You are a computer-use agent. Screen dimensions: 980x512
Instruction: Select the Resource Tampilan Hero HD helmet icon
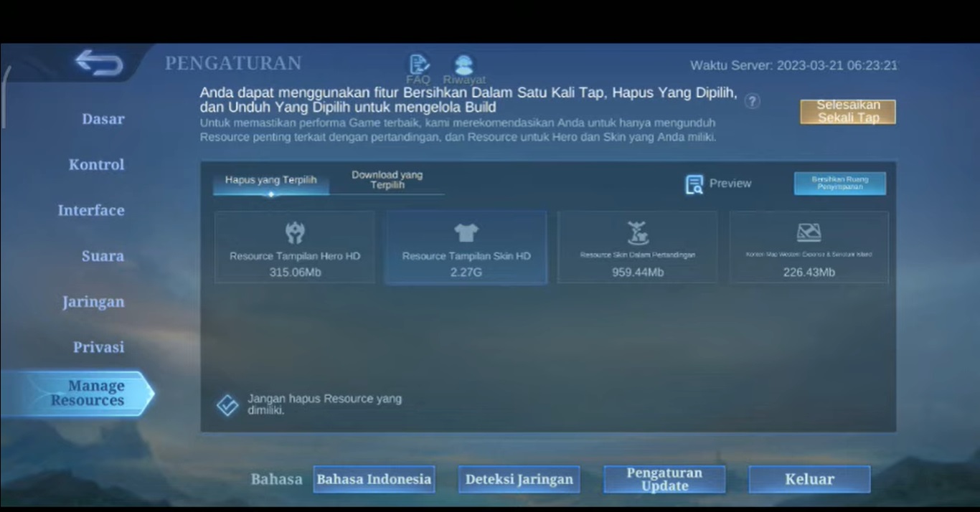pos(295,233)
